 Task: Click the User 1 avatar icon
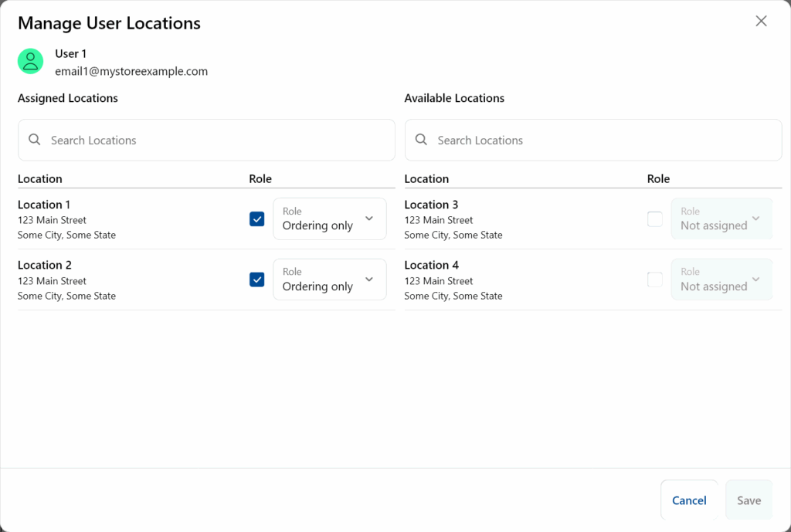(x=30, y=62)
